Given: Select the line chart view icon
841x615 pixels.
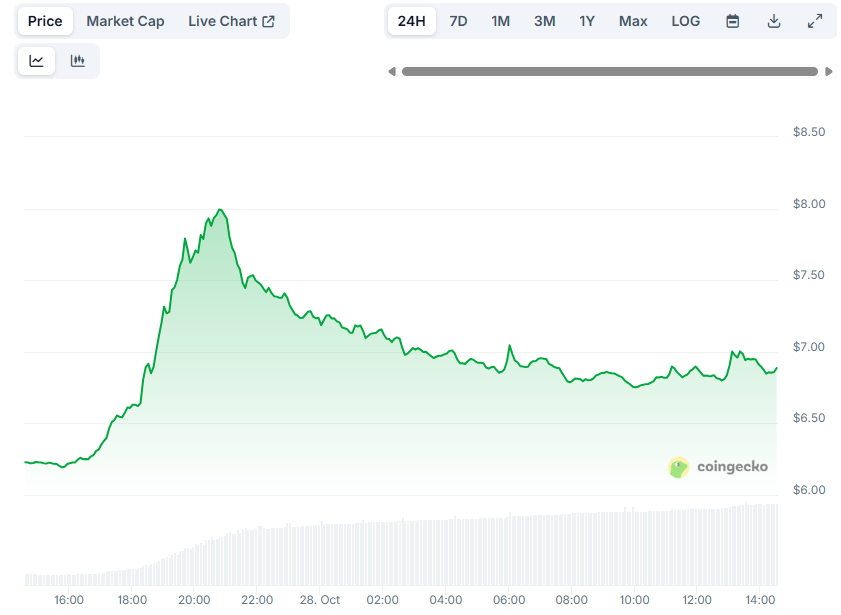Looking at the screenshot, I should pos(37,61).
